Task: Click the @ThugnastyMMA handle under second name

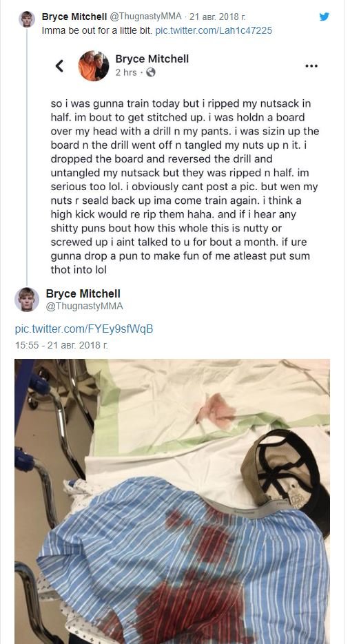Action: (x=84, y=307)
